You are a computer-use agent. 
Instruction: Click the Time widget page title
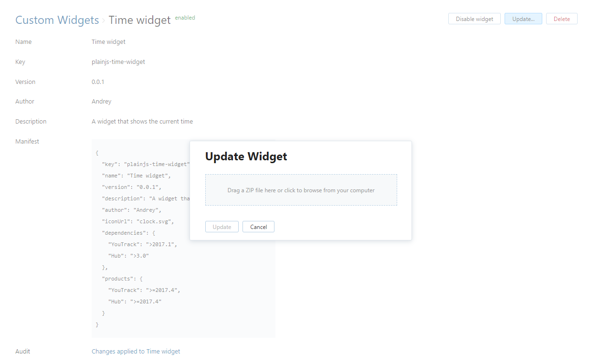click(x=139, y=20)
